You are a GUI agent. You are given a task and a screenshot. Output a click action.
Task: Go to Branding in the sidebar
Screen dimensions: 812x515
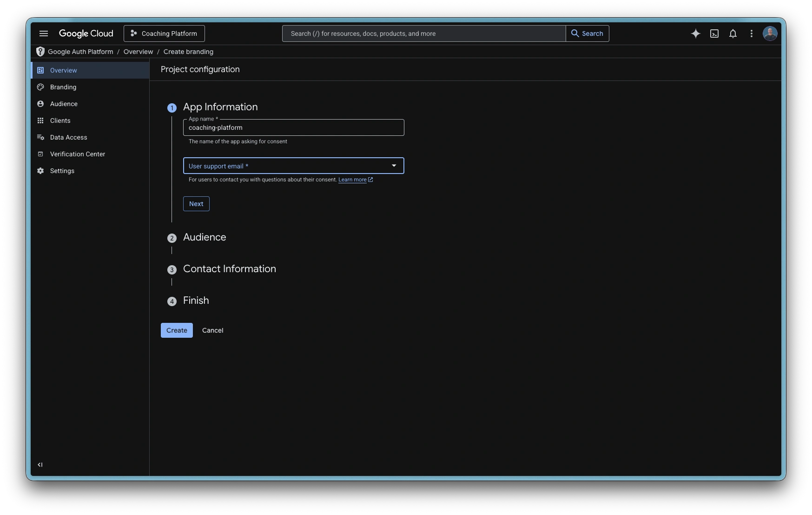pyautogui.click(x=63, y=87)
